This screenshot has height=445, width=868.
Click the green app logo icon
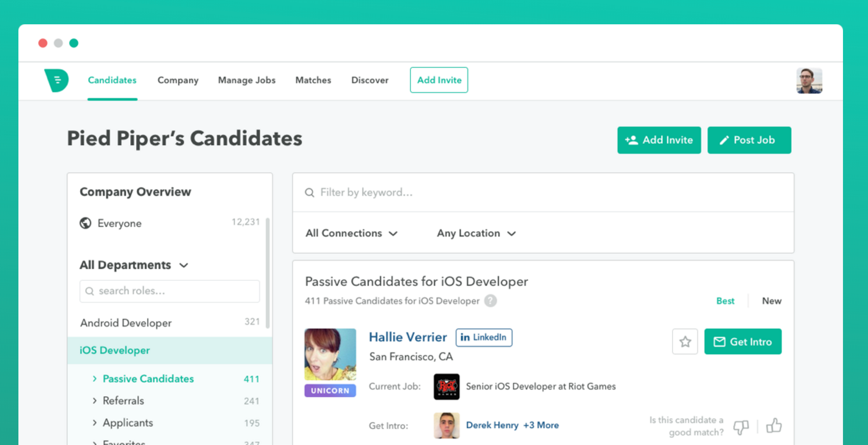(57, 80)
